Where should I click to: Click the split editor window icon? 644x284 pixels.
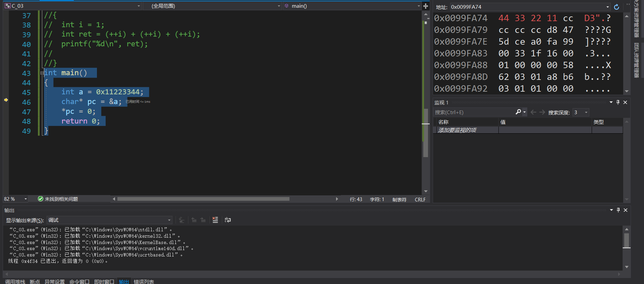(426, 6)
